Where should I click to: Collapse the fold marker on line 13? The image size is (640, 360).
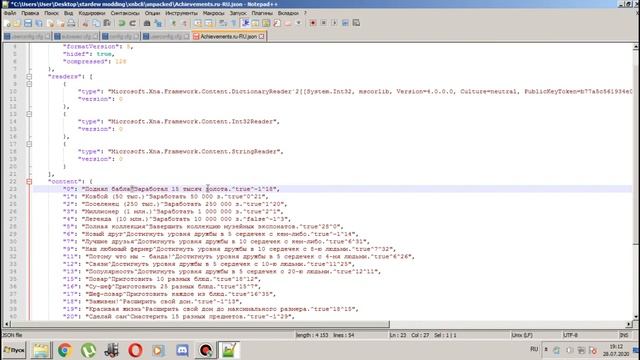click(29, 114)
